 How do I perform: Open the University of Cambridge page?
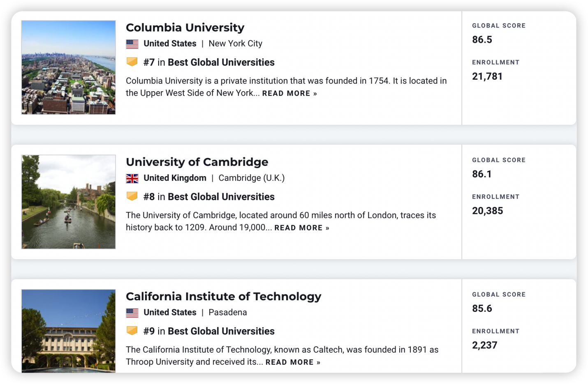coord(197,162)
